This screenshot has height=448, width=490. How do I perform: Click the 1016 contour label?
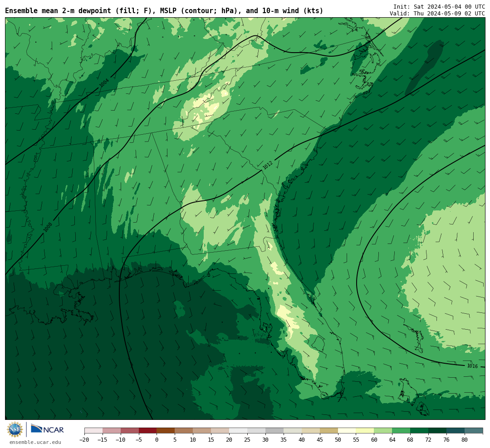click(472, 366)
